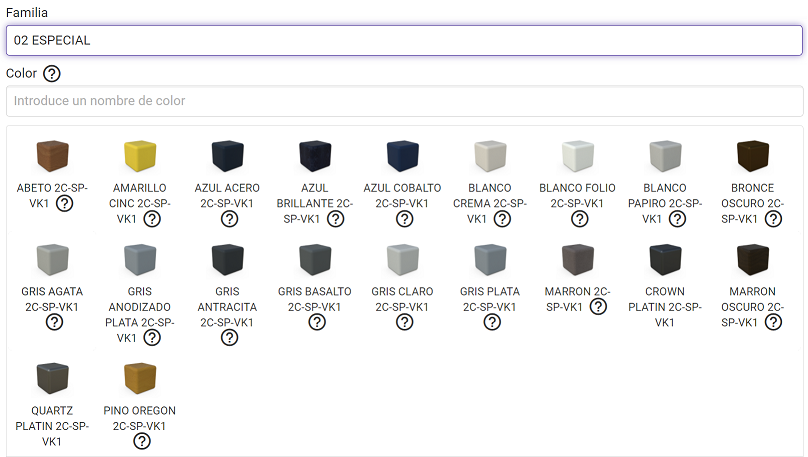808x457 pixels.
Task: Click help icon for Gris Antracita
Action: point(229,338)
